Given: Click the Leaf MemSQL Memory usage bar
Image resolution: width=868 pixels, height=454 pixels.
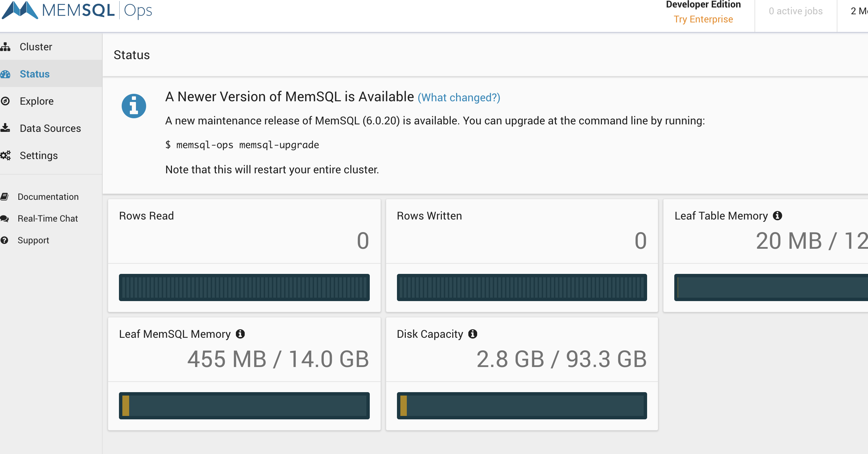Looking at the screenshot, I should click(244, 405).
